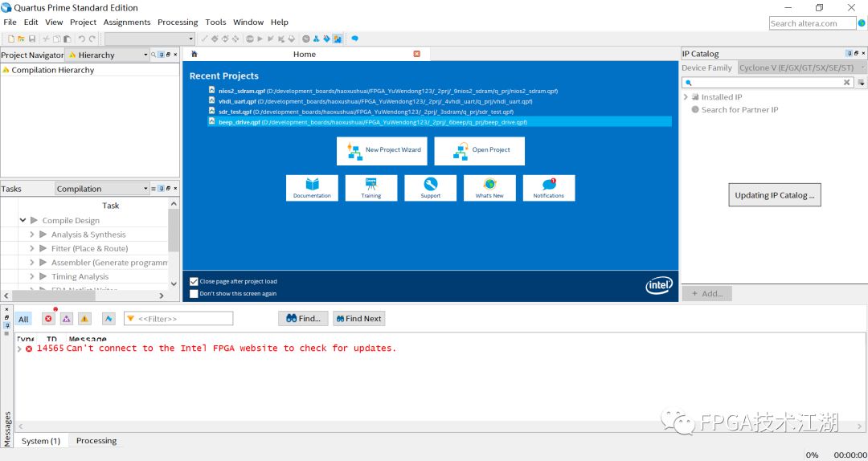
Task: Click the Home page house icon
Action: point(194,54)
